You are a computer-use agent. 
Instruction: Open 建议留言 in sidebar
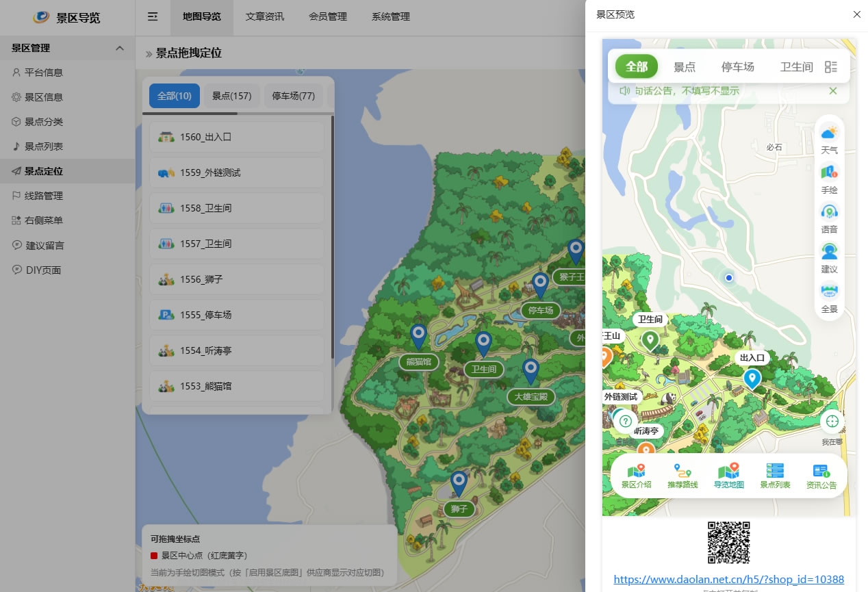click(67, 245)
